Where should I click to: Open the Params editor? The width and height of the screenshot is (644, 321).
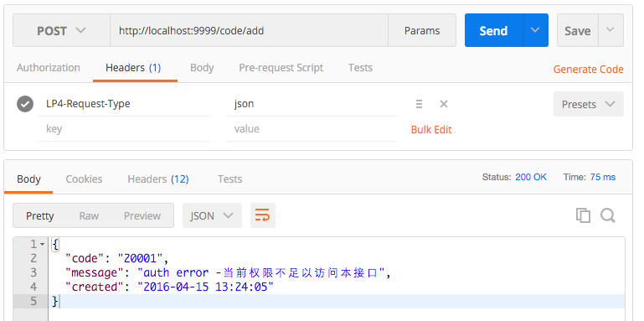click(422, 30)
